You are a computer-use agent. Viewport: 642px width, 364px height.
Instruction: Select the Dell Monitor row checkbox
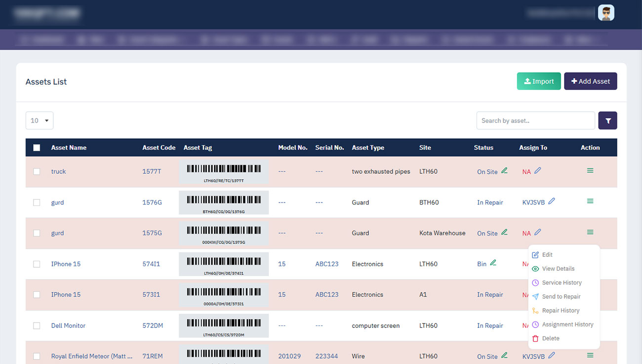tap(37, 325)
